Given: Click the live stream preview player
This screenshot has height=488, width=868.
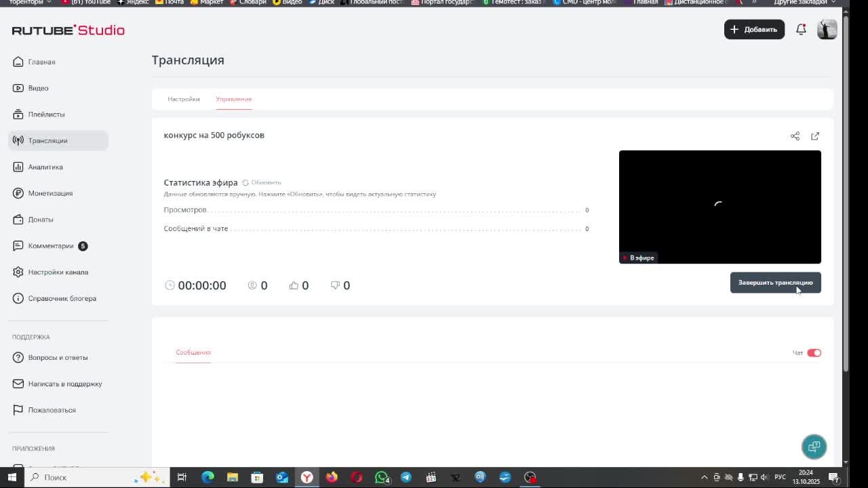Looking at the screenshot, I should pyautogui.click(x=719, y=207).
